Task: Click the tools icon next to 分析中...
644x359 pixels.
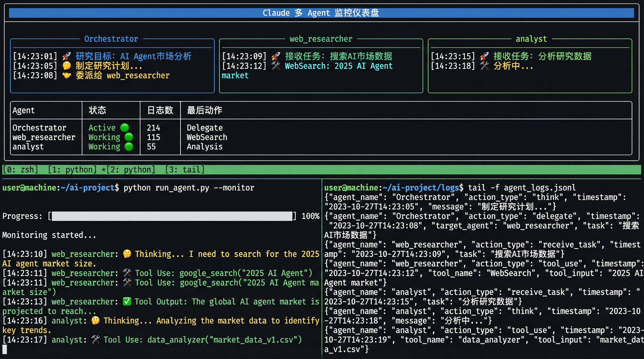Action: pyautogui.click(x=484, y=66)
